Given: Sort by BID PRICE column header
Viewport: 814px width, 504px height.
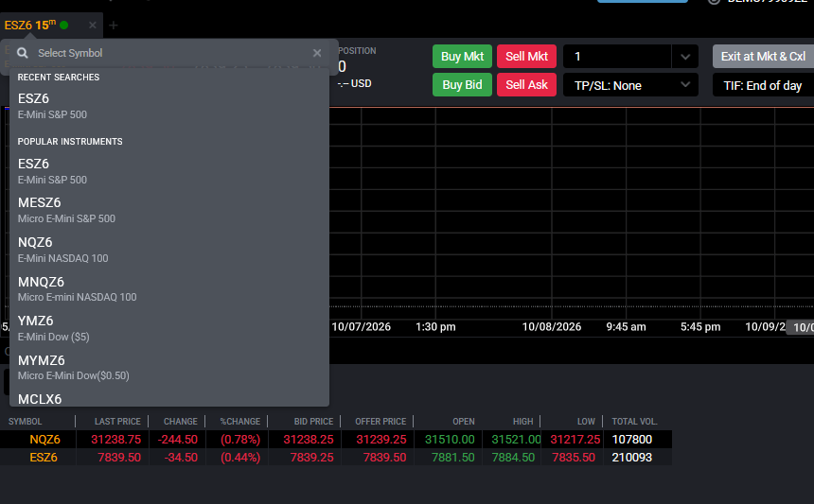Looking at the screenshot, I should point(313,422).
